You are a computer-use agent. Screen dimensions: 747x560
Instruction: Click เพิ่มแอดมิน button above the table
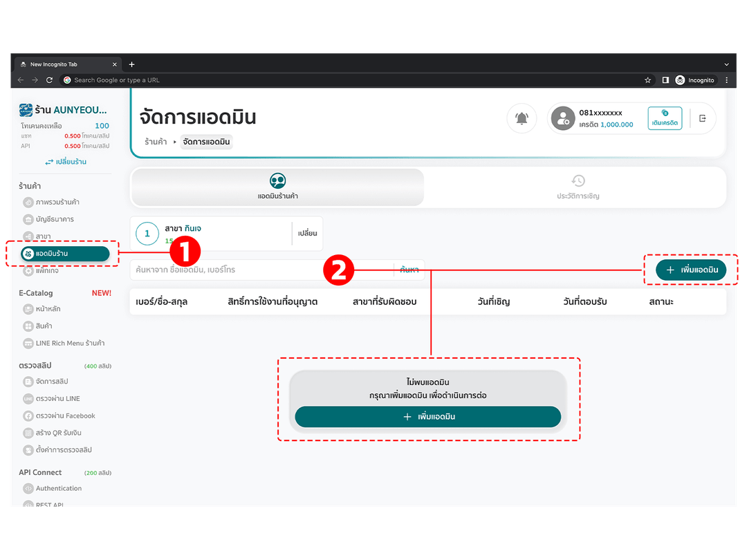[691, 270]
